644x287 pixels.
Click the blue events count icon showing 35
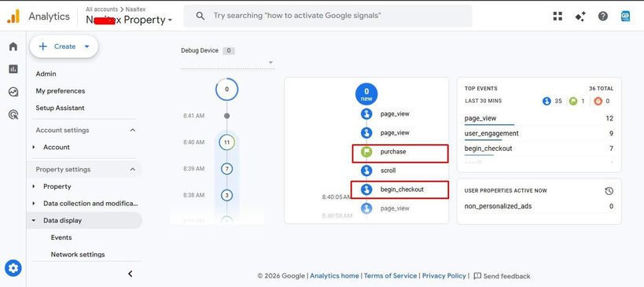tap(546, 101)
